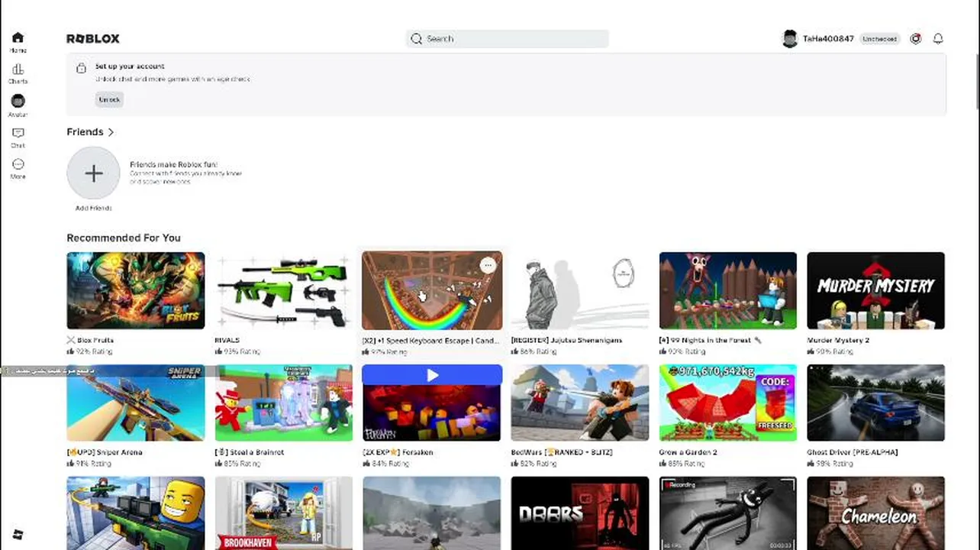
Task: Open the Chameleon game thumbnail
Action: 876,513
